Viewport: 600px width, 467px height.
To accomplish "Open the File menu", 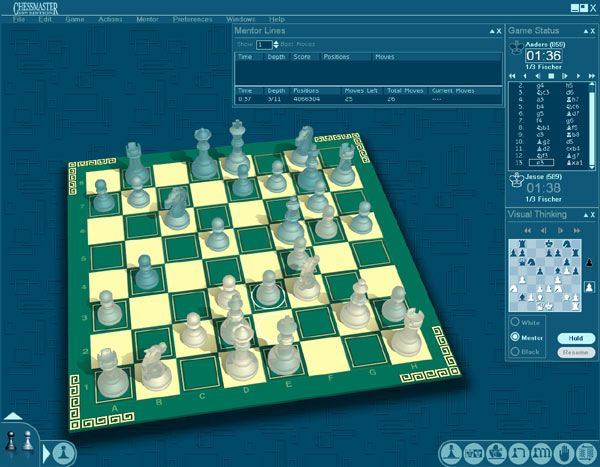I will 19,19.
